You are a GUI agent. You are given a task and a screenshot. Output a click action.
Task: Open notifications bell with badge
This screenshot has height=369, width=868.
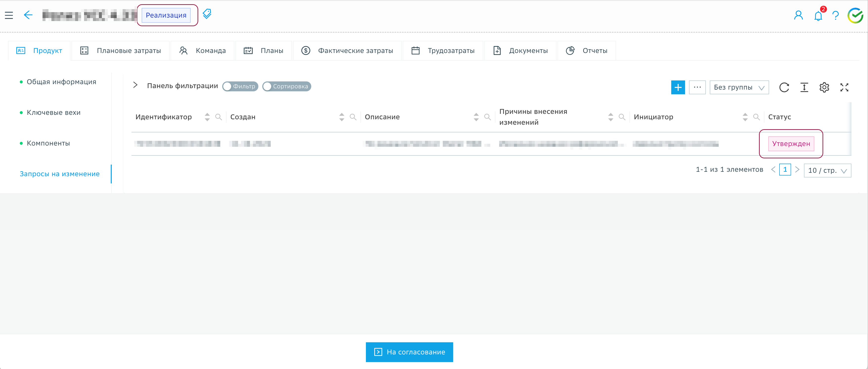click(818, 16)
